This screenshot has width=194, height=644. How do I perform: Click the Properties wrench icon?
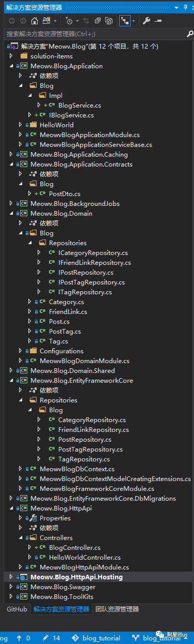[x=146, y=21]
